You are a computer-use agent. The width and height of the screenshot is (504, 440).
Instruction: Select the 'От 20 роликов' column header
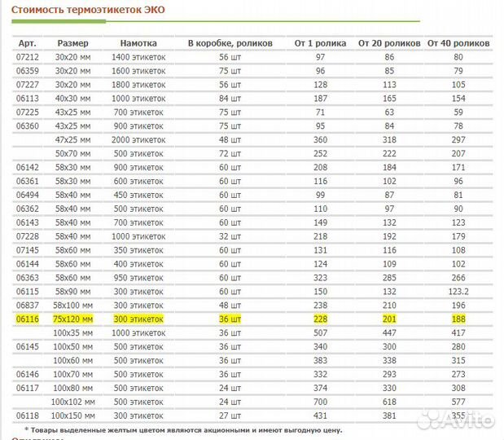tap(389, 42)
